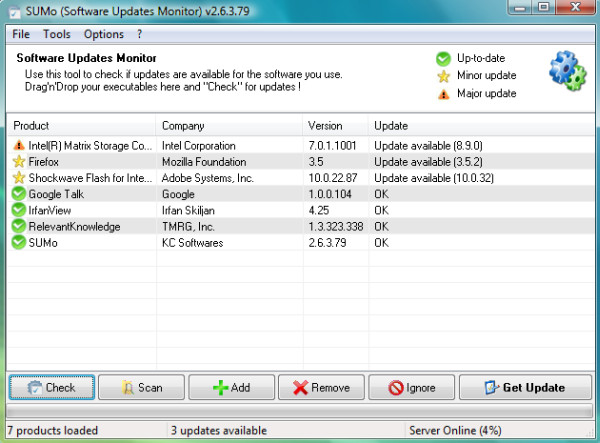600x443 pixels.
Task: Click the minor update star icon beside Firefox
Action: [x=19, y=161]
